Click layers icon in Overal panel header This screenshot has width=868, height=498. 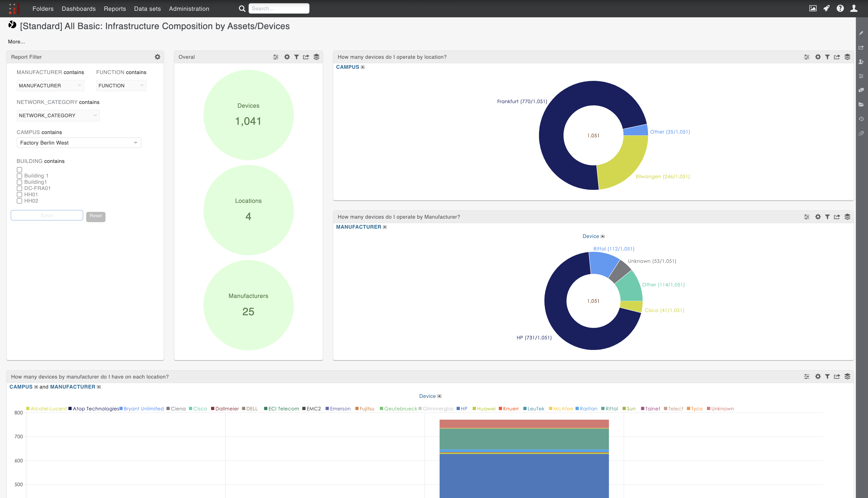[316, 57]
